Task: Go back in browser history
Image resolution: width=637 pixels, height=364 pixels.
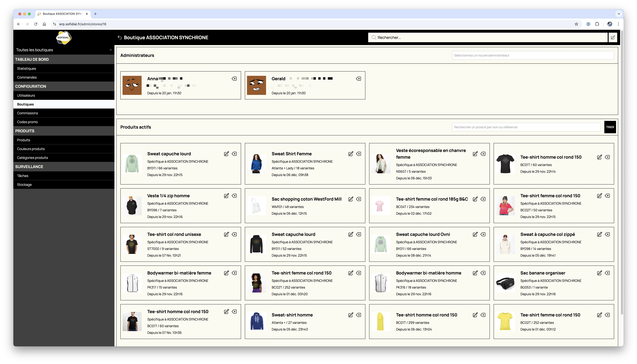Action: pyautogui.click(x=18, y=24)
